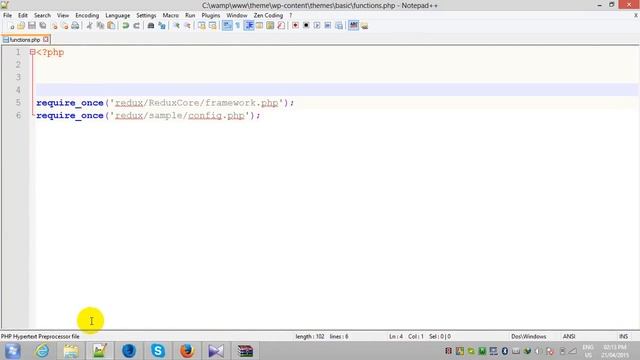Zoom in using the toolbar icon
The image size is (640, 360).
176,26
